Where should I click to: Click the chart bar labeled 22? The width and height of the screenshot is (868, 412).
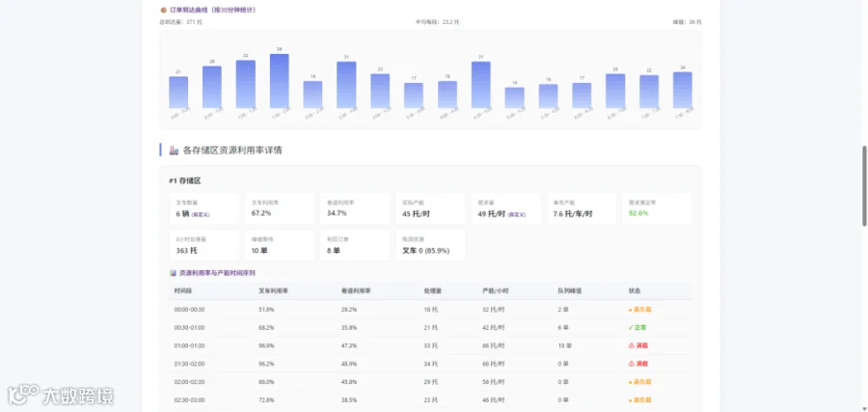[x=649, y=92]
